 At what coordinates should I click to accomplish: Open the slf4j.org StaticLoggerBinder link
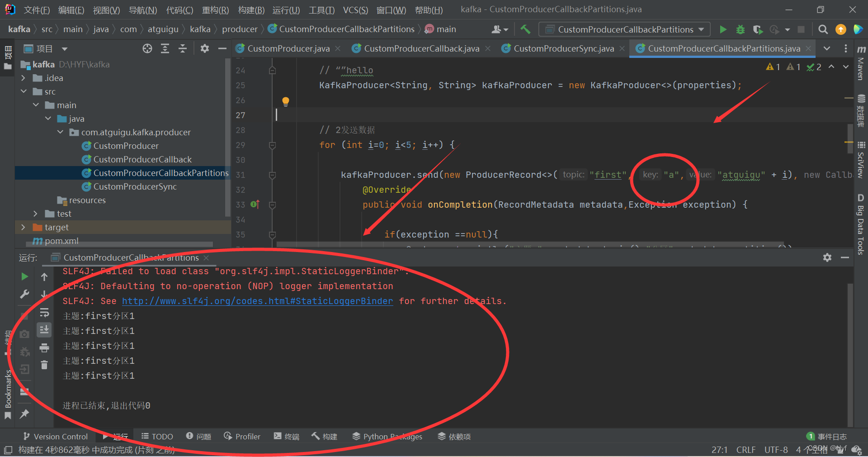257,301
